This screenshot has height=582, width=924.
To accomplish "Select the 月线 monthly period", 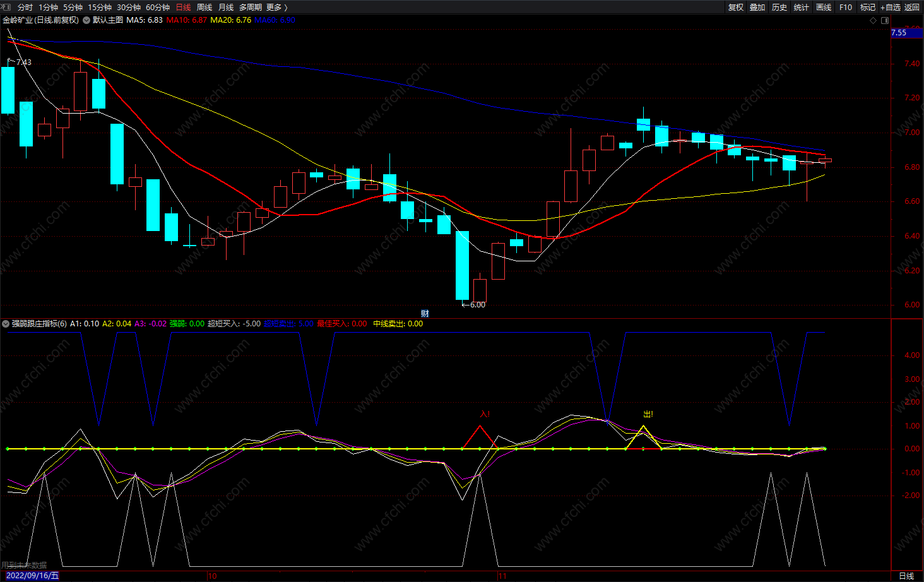I will pyautogui.click(x=226, y=8).
